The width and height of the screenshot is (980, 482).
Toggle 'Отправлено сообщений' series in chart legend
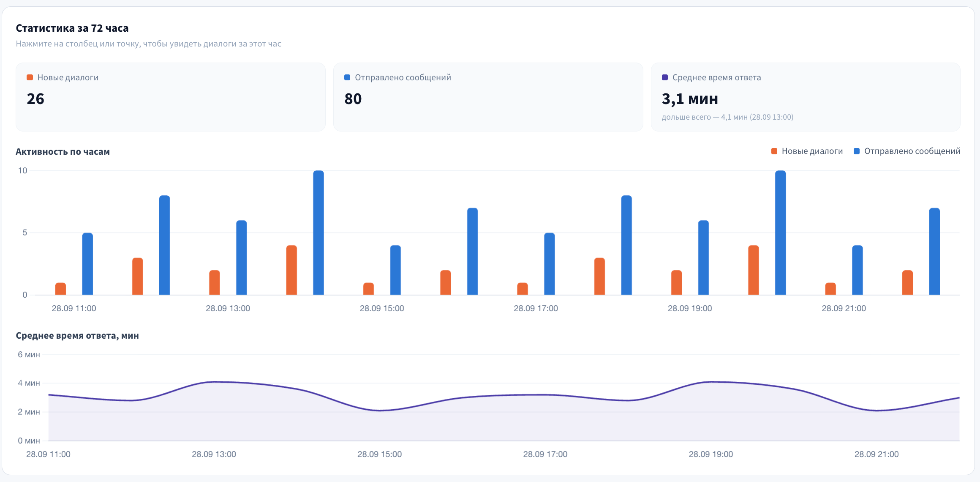907,151
